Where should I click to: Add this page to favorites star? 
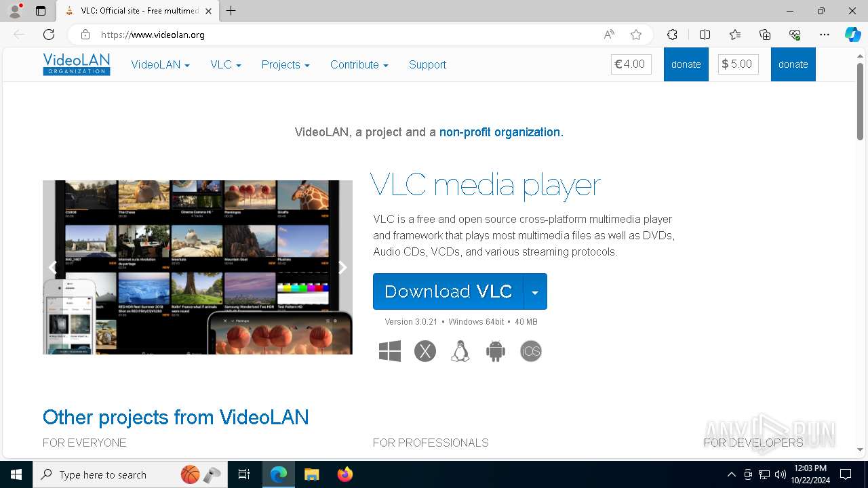(635, 35)
